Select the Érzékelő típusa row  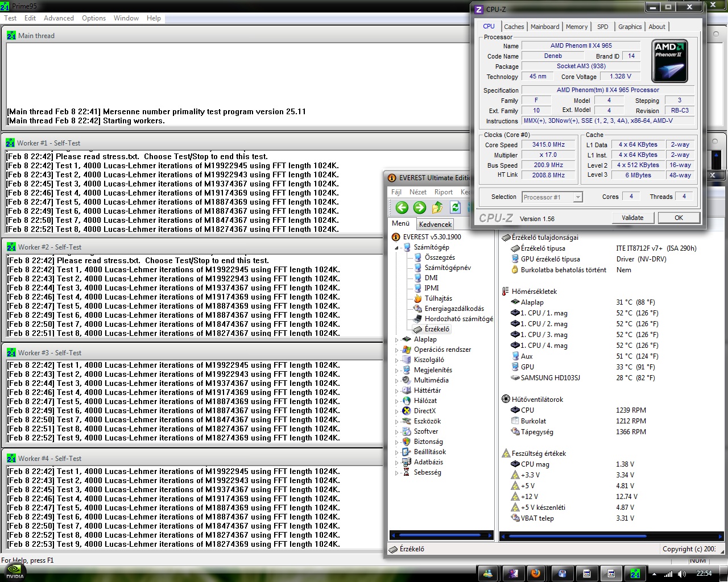pyautogui.click(x=604, y=248)
